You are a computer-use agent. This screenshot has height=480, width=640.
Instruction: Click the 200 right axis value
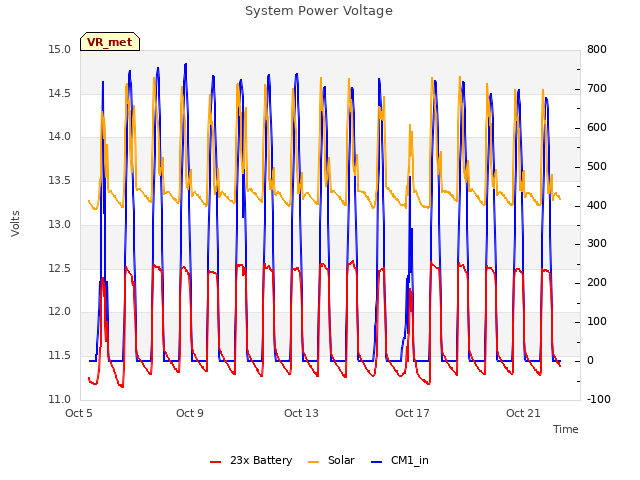(x=597, y=283)
